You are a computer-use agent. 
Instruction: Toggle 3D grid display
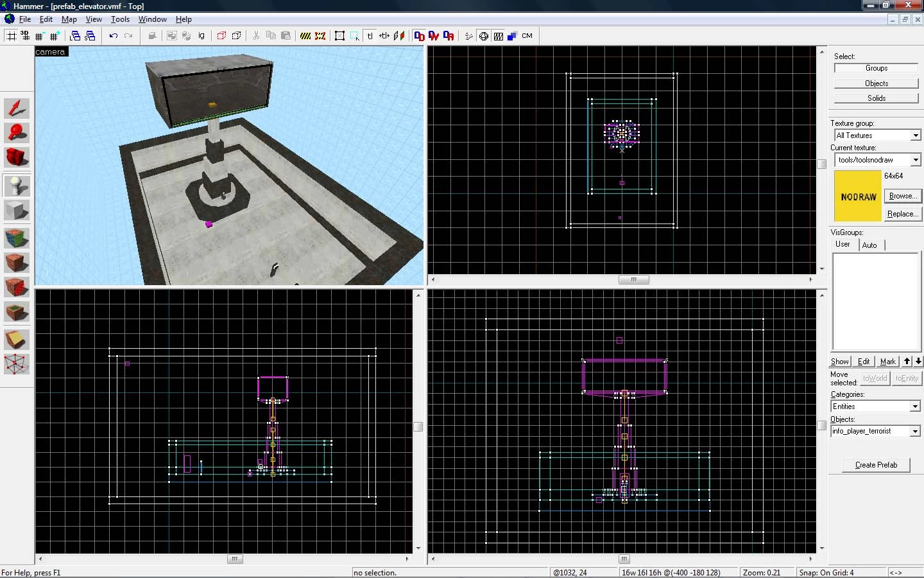click(26, 36)
